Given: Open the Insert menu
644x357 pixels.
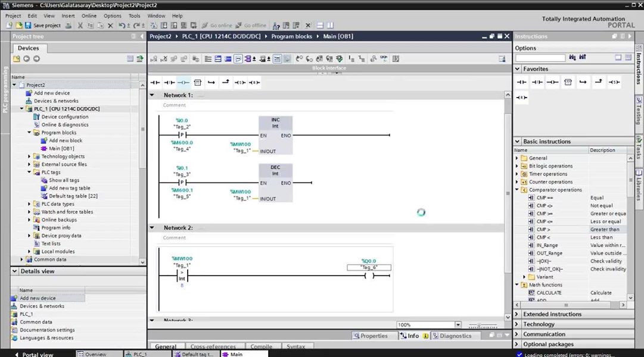Looking at the screenshot, I should 68,15.
